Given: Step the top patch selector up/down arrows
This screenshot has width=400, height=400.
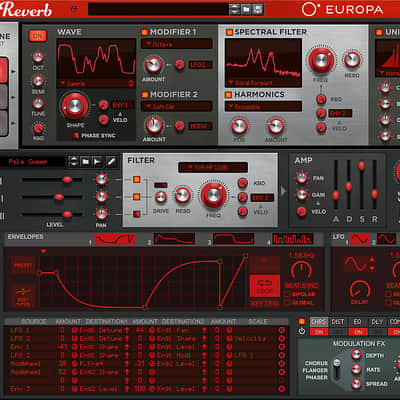Looking at the screenshot, I should (235, 10).
